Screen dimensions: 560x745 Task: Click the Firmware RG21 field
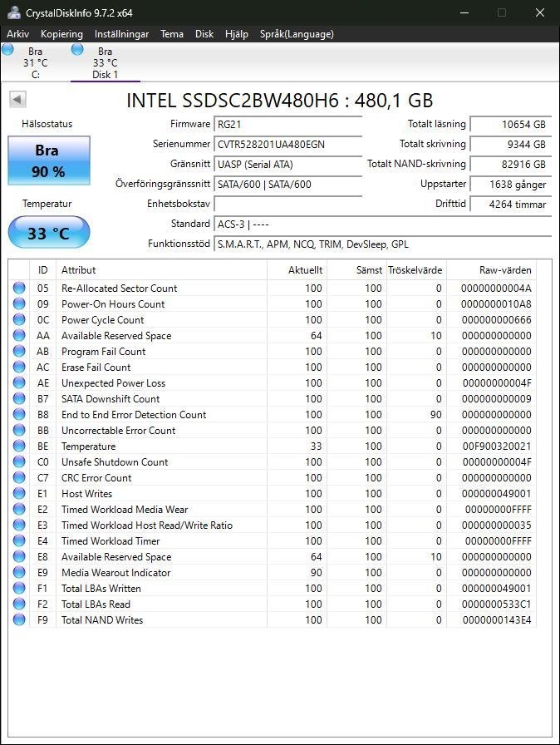pos(287,124)
